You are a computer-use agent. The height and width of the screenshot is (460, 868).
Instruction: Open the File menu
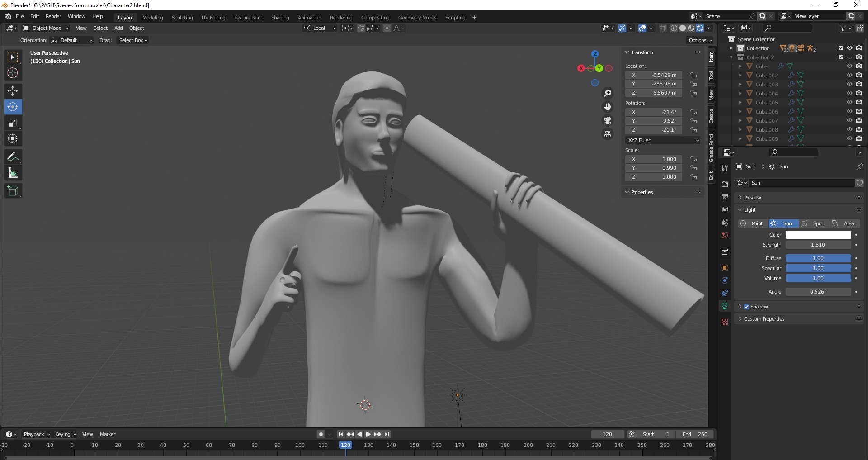pos(20,16)
